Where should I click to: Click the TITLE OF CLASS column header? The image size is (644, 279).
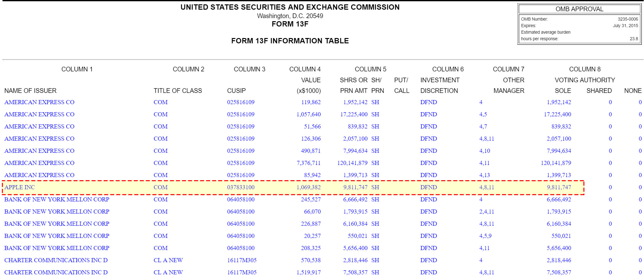point(178,91)
